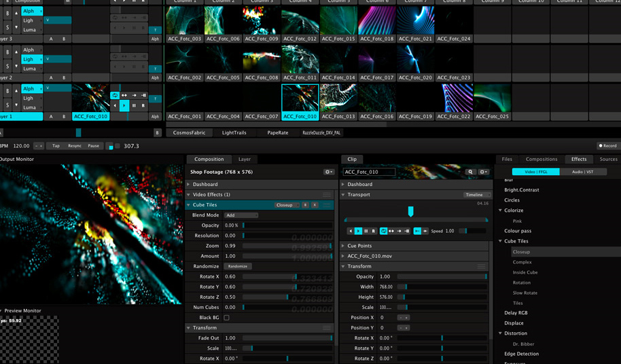621x364 pixels.
Task: Open the Compositions tab
Action: pyautogui.click(x=542, y=160)
